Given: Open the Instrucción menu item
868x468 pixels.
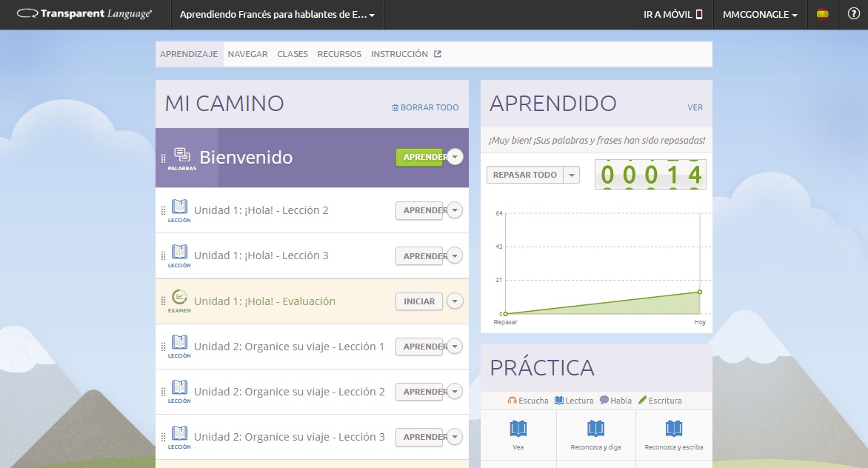Looking at the screenshot, I should coord(401,53).
